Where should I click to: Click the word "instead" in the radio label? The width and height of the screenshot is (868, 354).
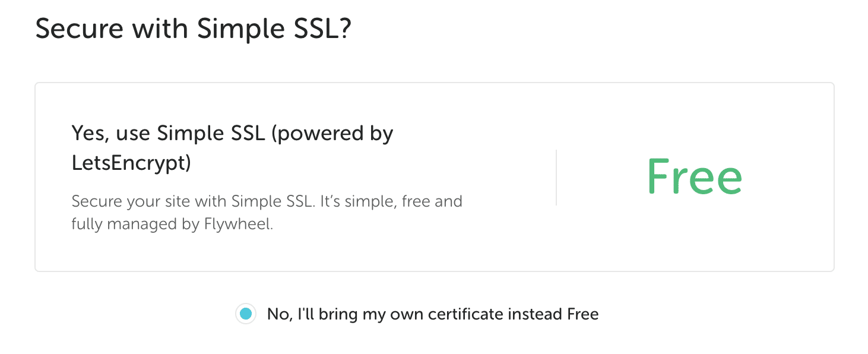(x=535, y=314)
